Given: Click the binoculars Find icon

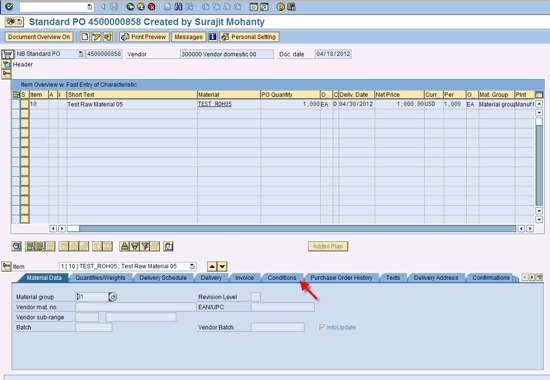Looking at the screenshot, I should point(179,6).
